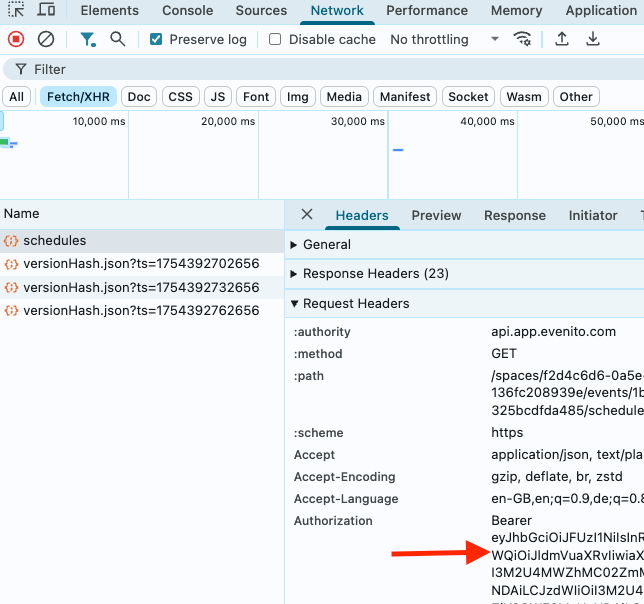Open network conditions Wi-Fi icon

tap(522, 39)
